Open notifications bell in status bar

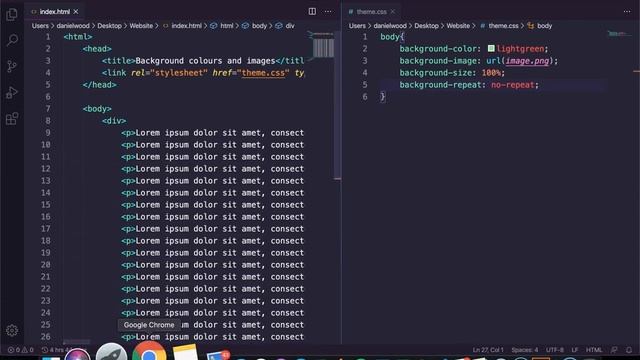tap(629, 350)
